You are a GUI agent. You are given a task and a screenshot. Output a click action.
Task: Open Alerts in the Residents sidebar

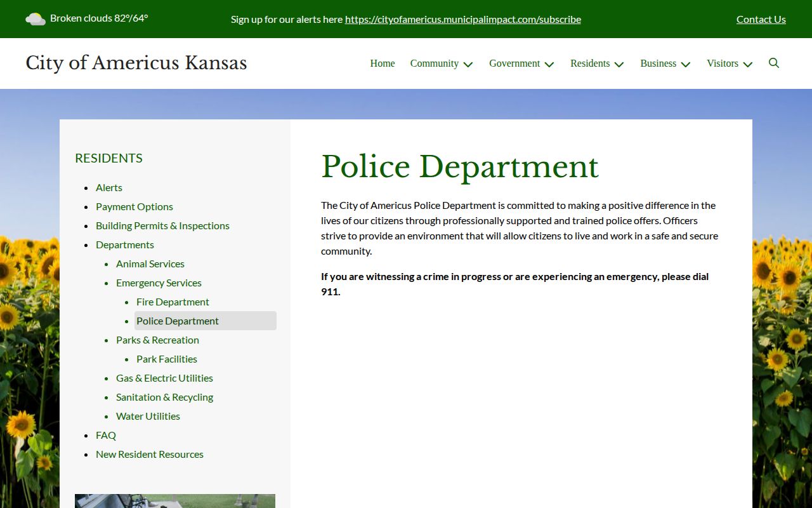pyautogui.click(x=109, y=187)
